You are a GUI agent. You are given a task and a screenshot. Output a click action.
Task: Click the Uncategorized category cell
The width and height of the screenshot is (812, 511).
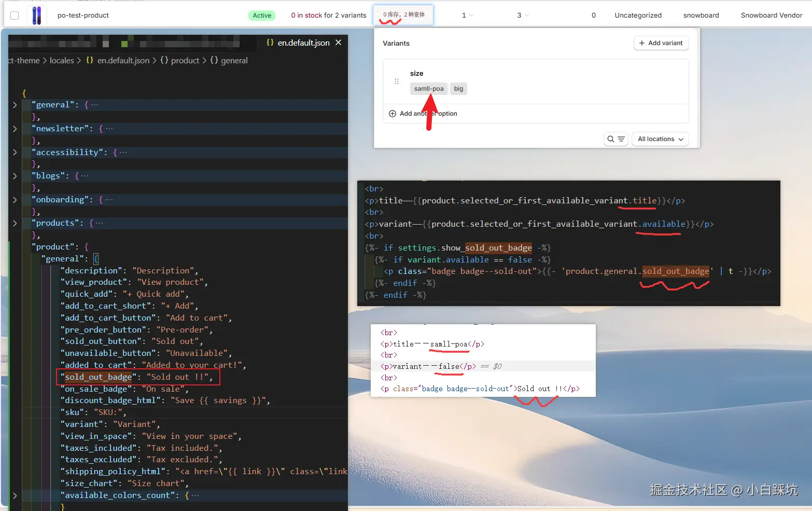638,16
